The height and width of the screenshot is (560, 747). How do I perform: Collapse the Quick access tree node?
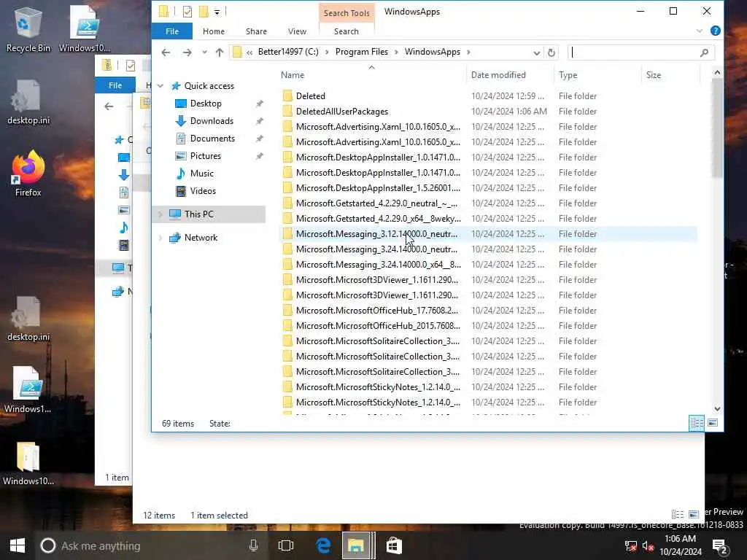point(160,86)
